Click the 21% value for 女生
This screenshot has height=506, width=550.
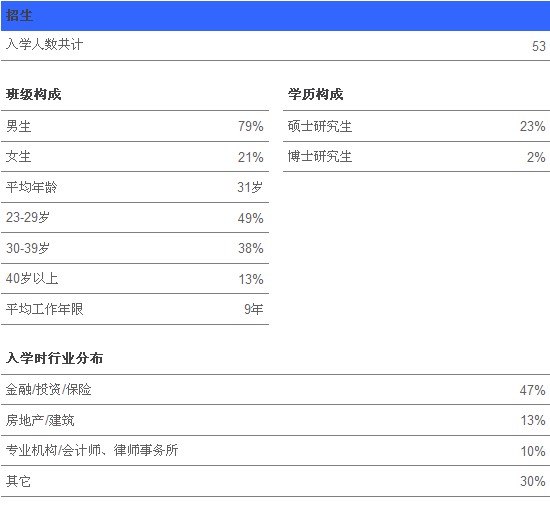point(250,157)
